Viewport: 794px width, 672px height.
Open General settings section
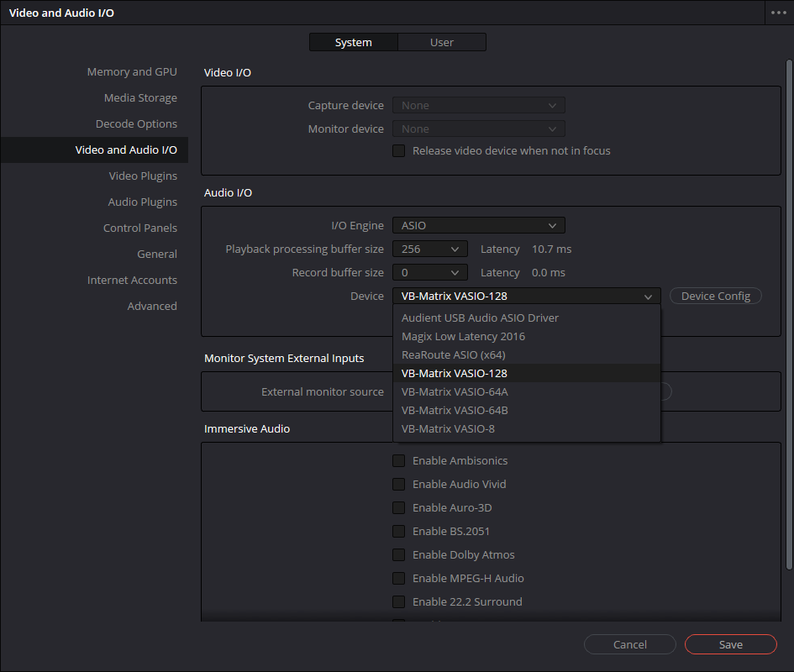coord(157,255)
